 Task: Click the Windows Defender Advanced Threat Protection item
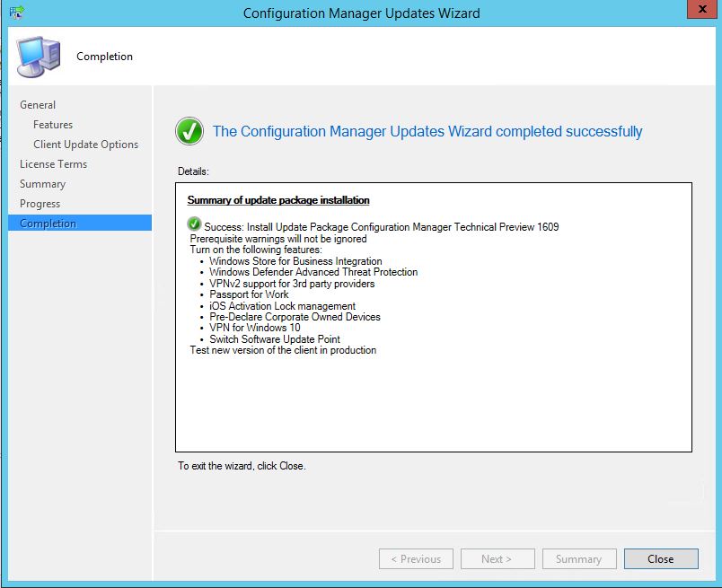(x=313, y=272)
